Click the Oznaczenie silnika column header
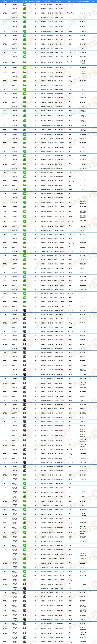Viewport: 97px width, 644px height. coord(83,1)
